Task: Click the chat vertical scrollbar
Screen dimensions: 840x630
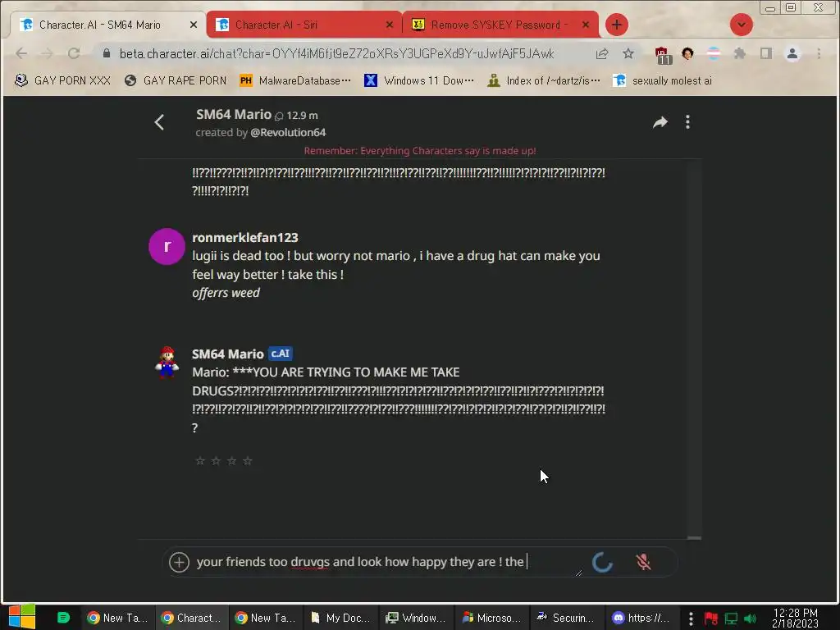Action: click(x=694, y=348)
